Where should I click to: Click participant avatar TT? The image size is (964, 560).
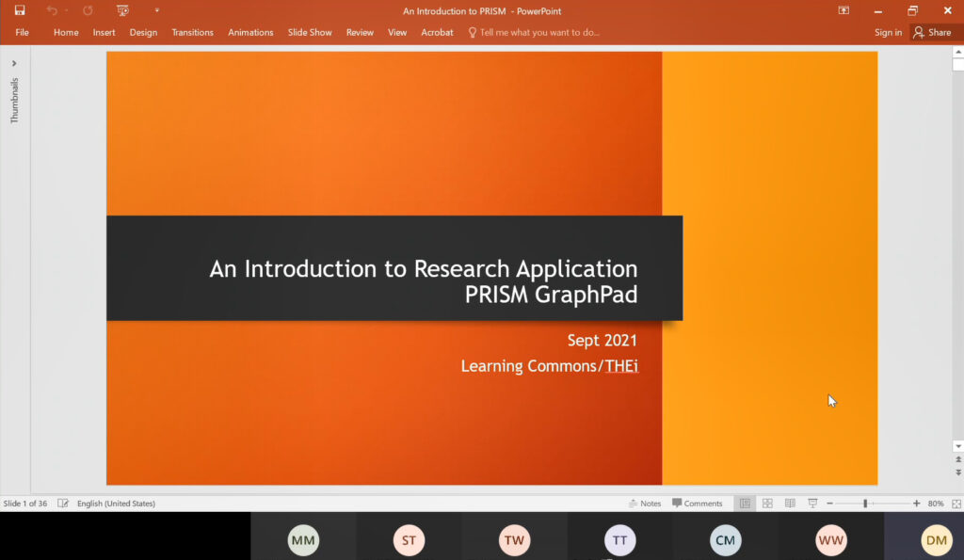point(619,540)
